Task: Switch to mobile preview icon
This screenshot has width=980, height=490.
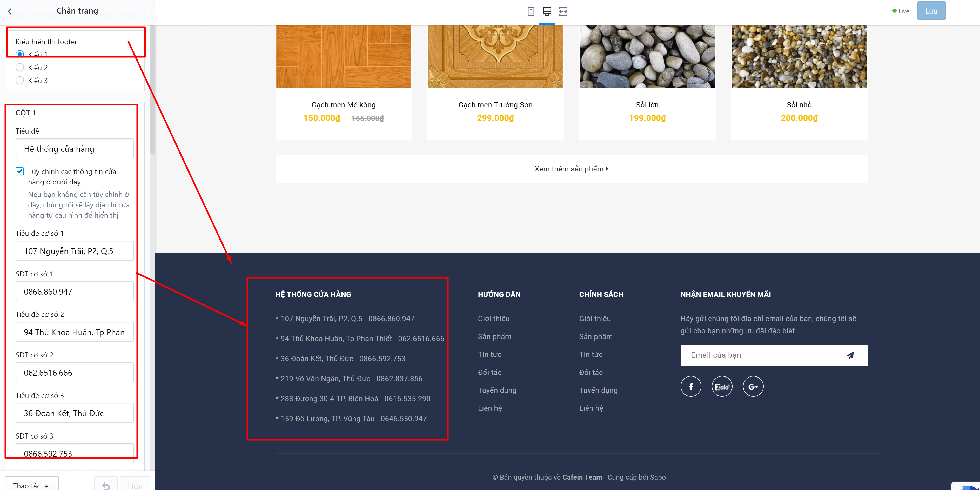Action: 531,11
